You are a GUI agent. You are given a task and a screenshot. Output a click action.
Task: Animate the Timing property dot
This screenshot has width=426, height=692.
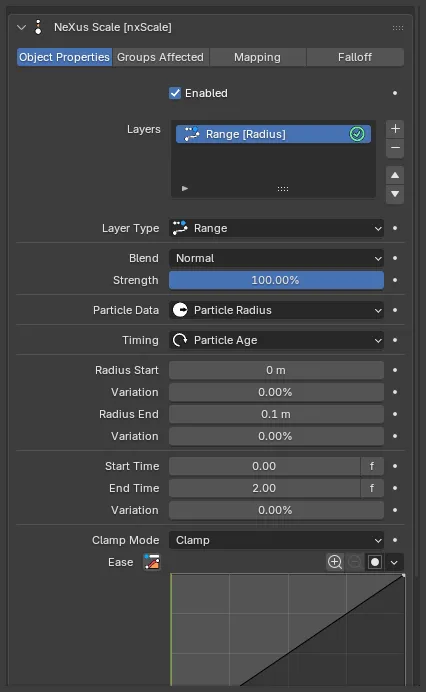point(395,340)
